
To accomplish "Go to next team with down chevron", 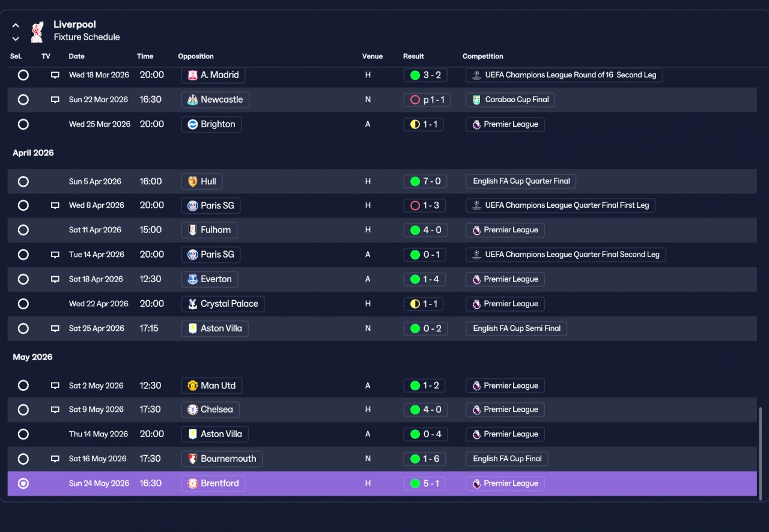I will pos(16,39).
